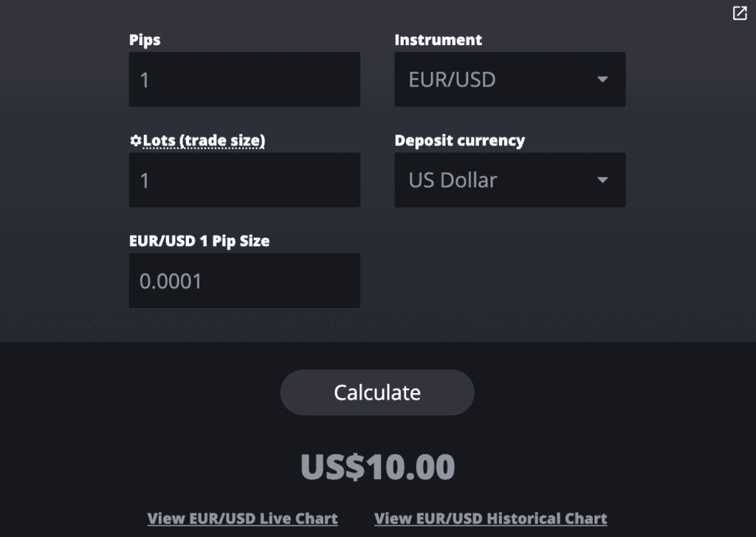Image resolution: width=756 pixels, height=537 pixels.
Task: Open the EUR/USD Live Chart link
Action: pyautogui.click(x=242, y=518)
